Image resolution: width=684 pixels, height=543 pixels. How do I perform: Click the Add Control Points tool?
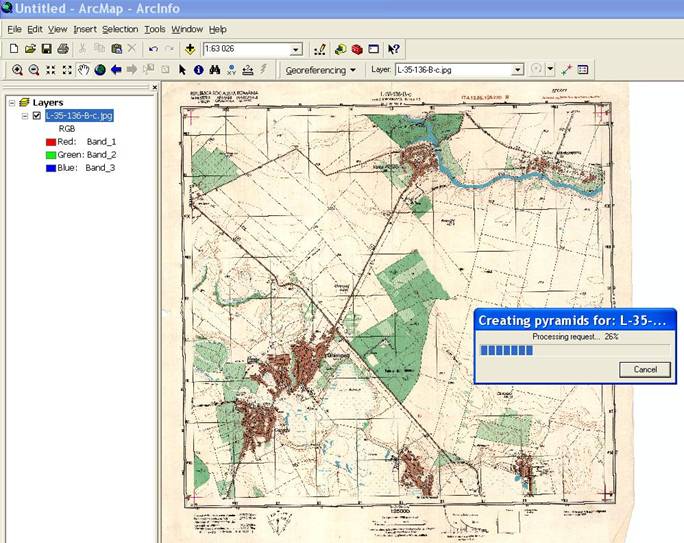[x=566, y=70]
